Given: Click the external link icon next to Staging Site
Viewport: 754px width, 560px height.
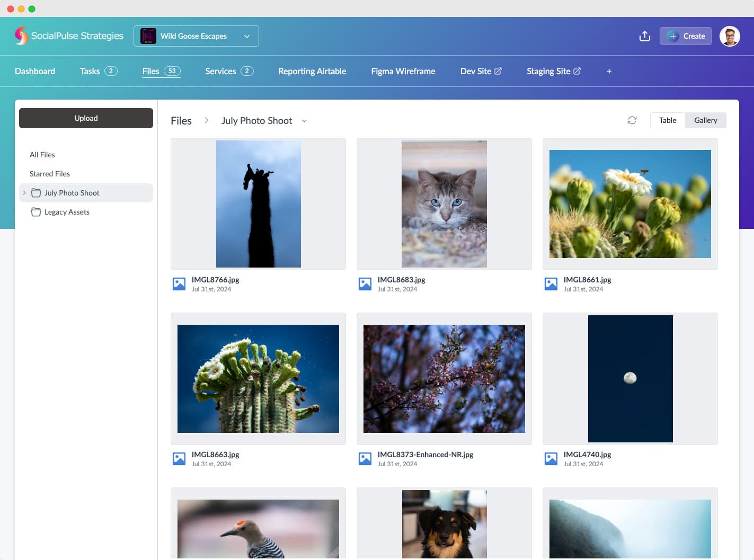Looking at the screenshot, I should click(577, 71).
